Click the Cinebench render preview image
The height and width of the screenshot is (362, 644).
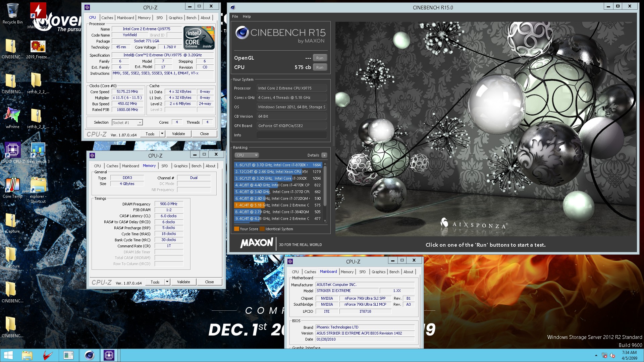(486, 129)
